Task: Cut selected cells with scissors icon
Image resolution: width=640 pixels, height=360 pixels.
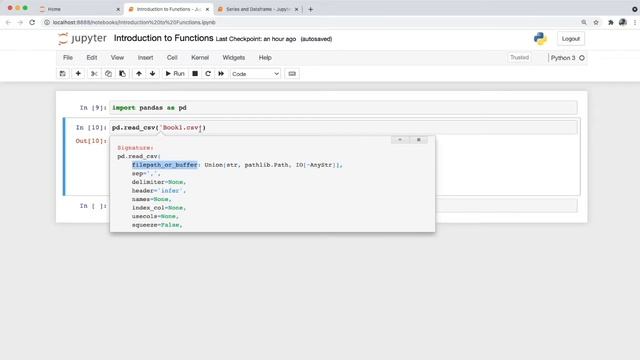Action: [x=94, y=73]
